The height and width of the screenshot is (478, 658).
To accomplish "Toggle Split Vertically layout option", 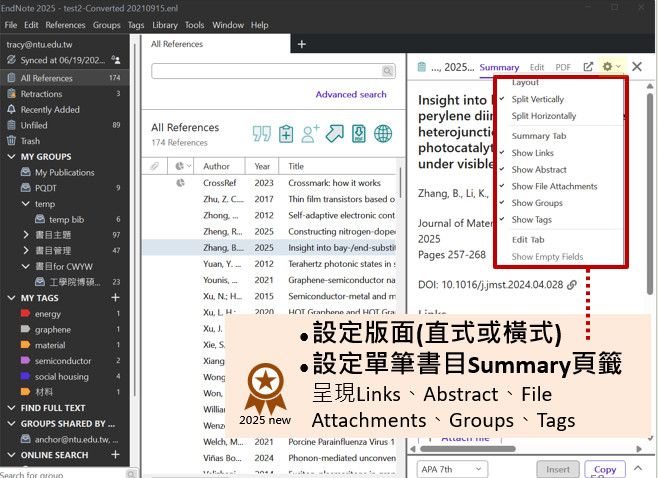I will [538, 99].
